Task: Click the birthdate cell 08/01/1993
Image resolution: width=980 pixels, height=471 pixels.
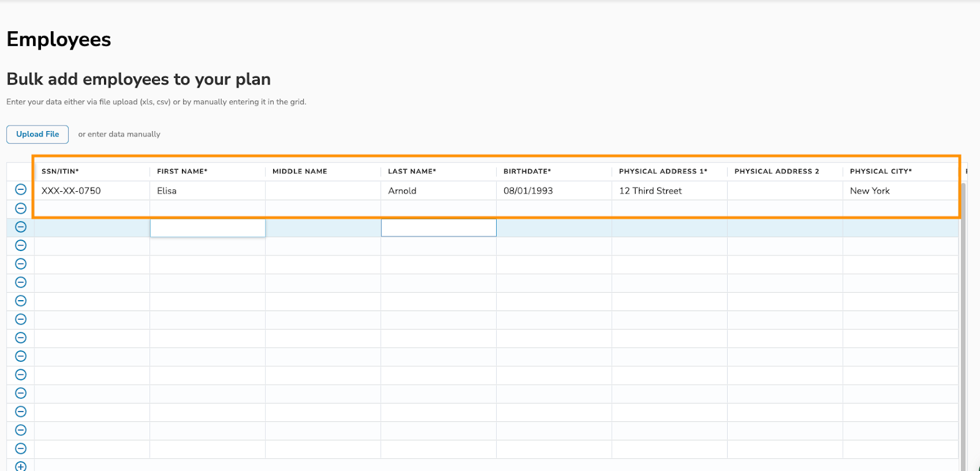Action: pos(528,191)
